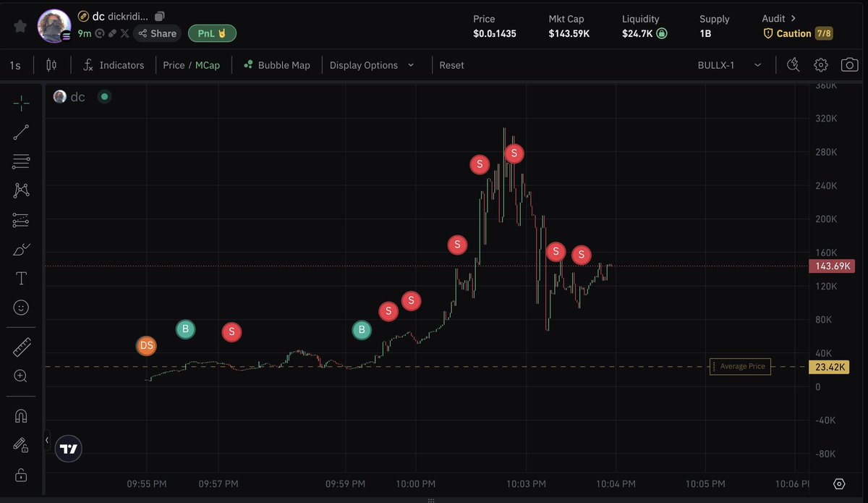
Task: Select the zoom in tool
Action: point(21,376)
